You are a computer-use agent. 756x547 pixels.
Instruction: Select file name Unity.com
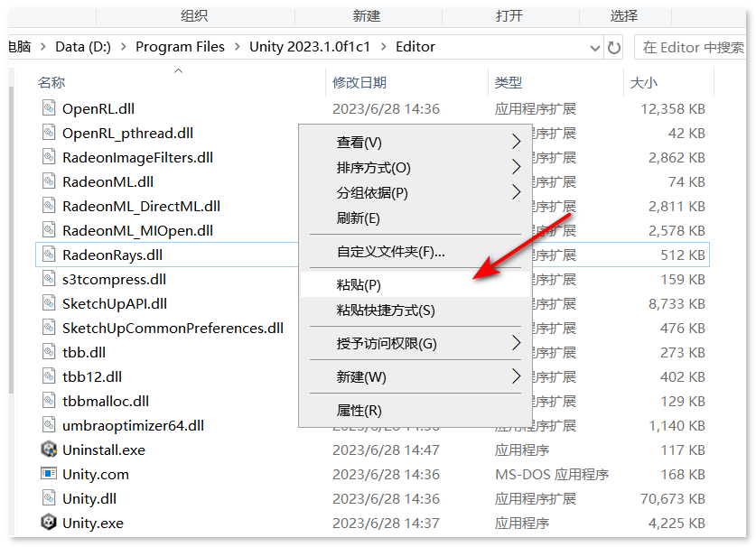pos(96,474)
